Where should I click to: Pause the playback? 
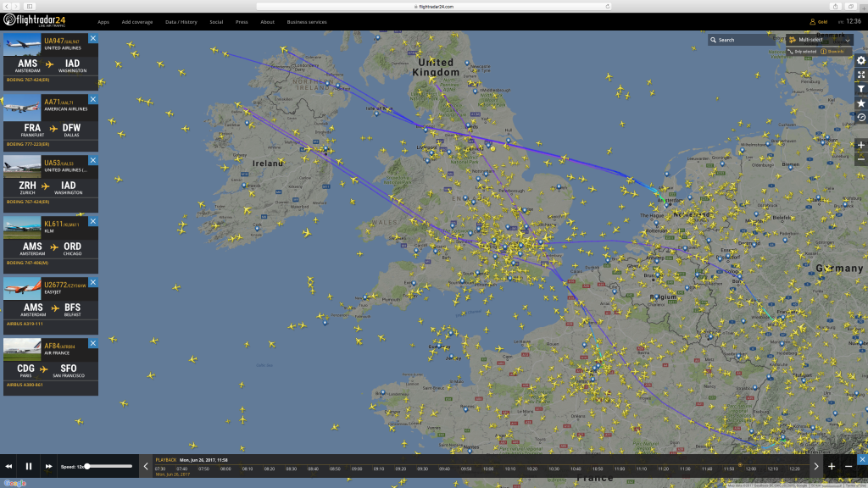(x=29, y=467)
